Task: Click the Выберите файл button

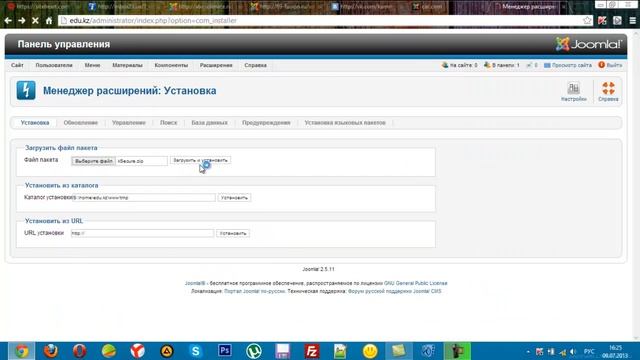Action: [x=93, y=161]
